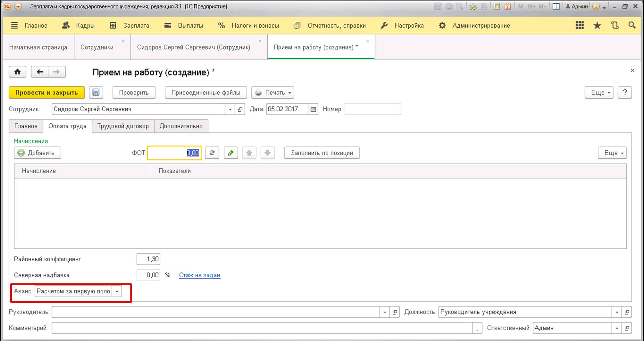Click the Home icon button

[x=18, y=72]
